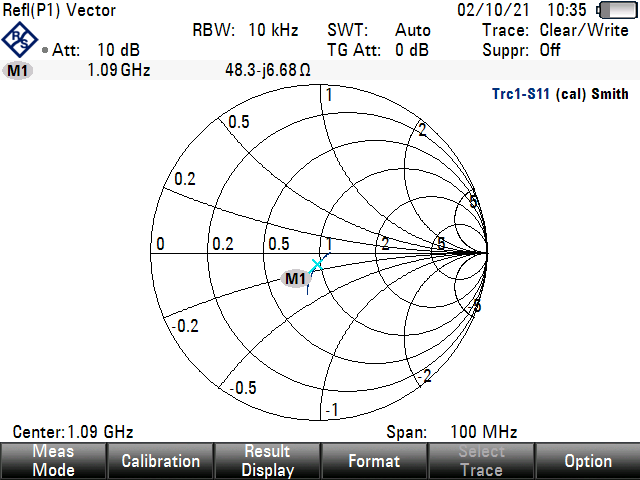This screenshot has height=480, width=640.
Task: Click the SWT Auto setting
Action: [379, 30]
